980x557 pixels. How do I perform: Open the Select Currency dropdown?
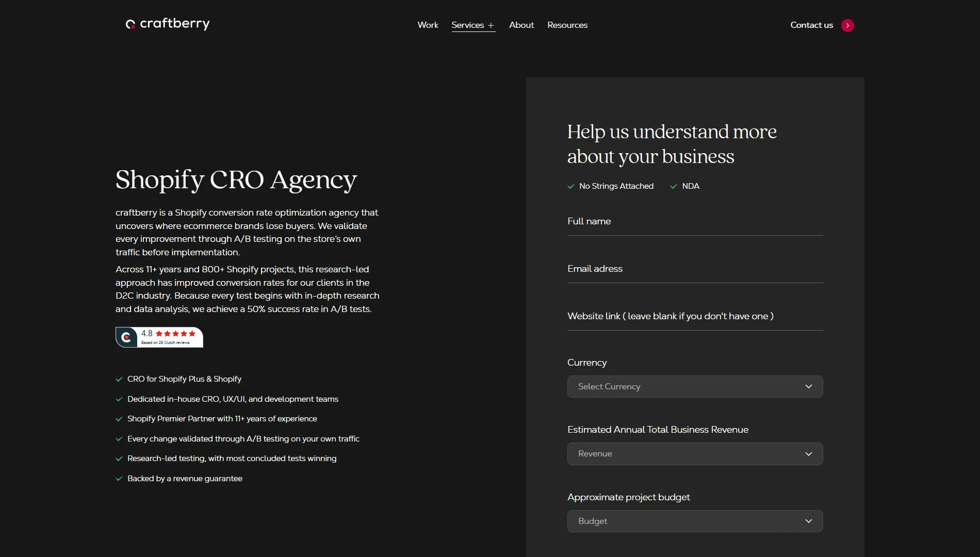click(695, 387)
